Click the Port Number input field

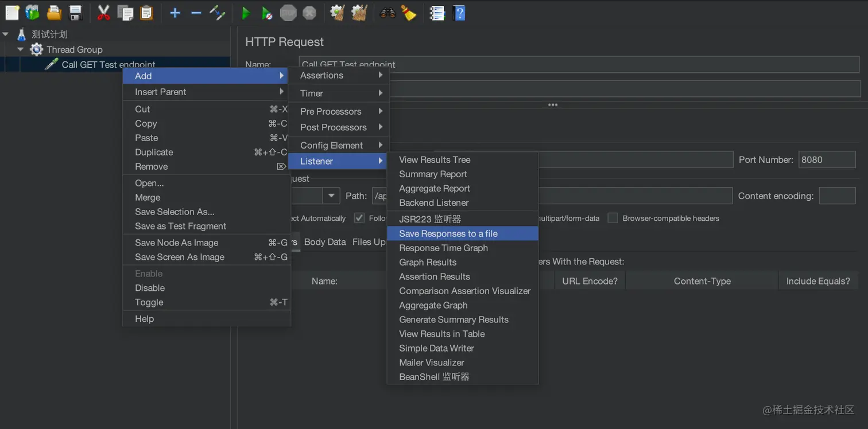[x=827, y=160]
